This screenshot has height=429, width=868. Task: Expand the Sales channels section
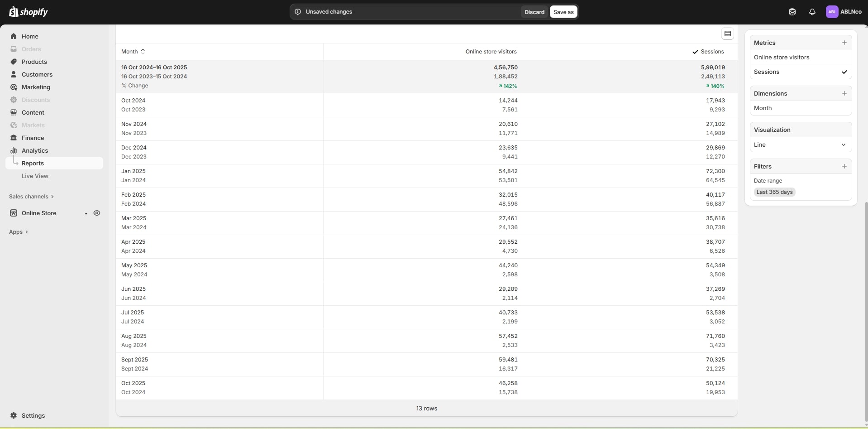[31, 197]
